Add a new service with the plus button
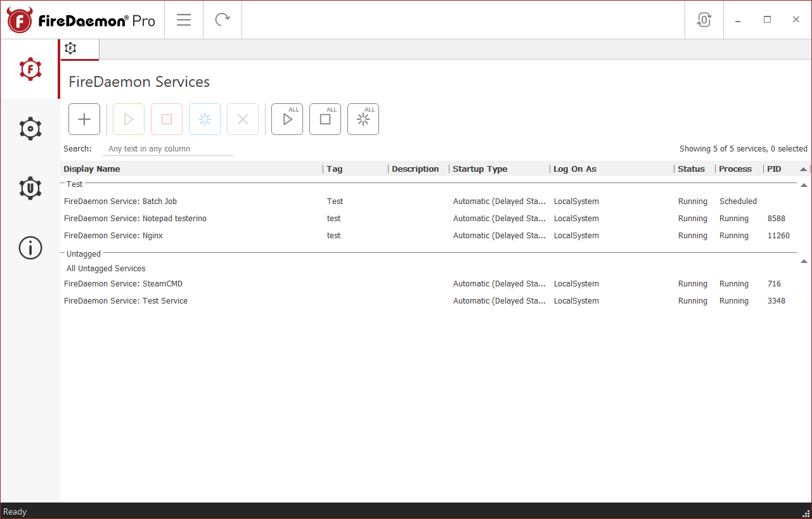The width and height of the screenshot is (812, 519). point(84,119)
